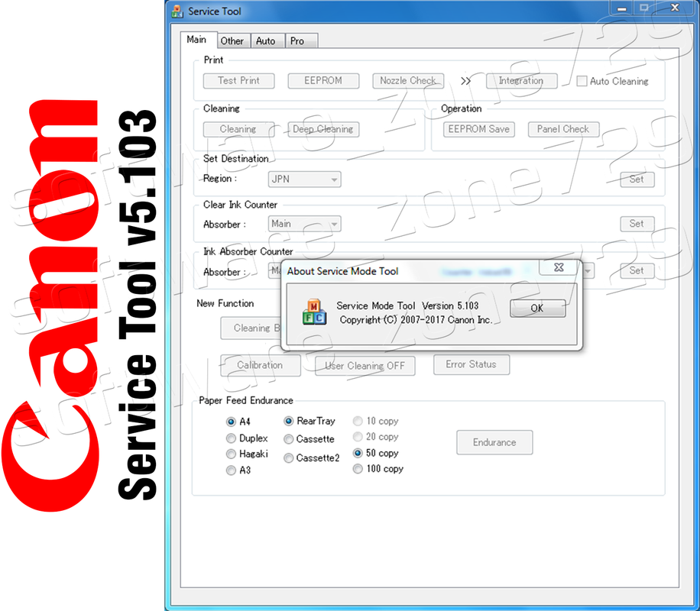Click the Calibration button
This screenshot has height=611, width=700.
[261, 365]
